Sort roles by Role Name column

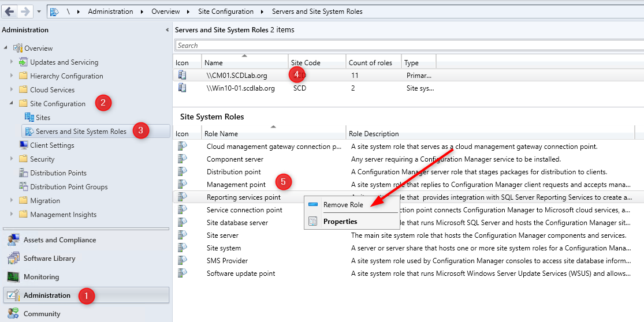pos(274,133)
